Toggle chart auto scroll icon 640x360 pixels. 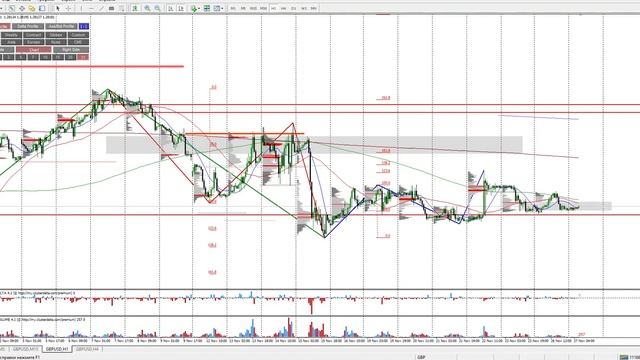tap(171, 8)
